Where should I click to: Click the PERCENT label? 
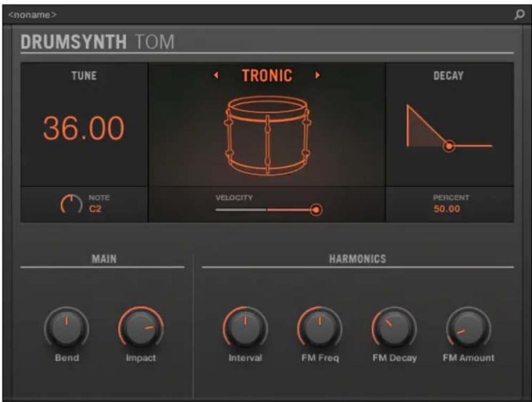click(451, 197)
